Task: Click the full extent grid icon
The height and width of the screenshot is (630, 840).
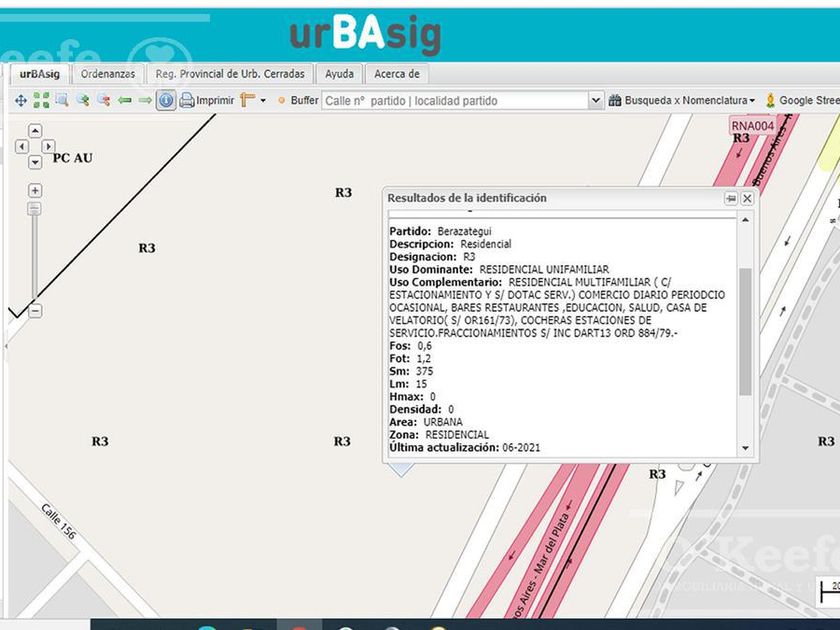Action: (41, 100)
